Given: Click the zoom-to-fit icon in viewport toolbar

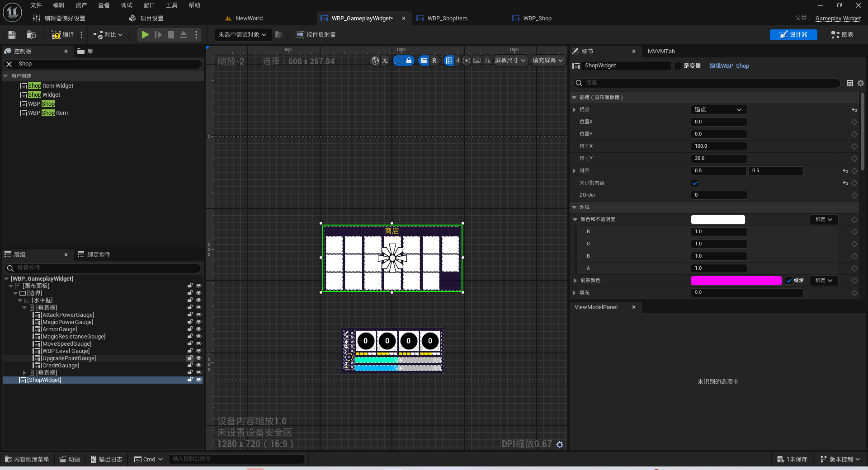Looking at the screenshot, I should pos(467,61).
